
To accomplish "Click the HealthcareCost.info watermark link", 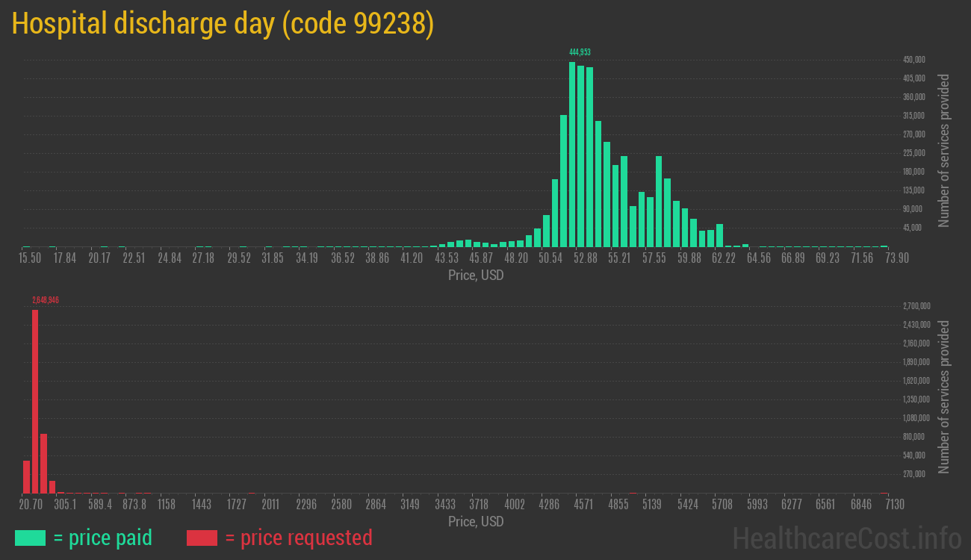I will [846, 538].
